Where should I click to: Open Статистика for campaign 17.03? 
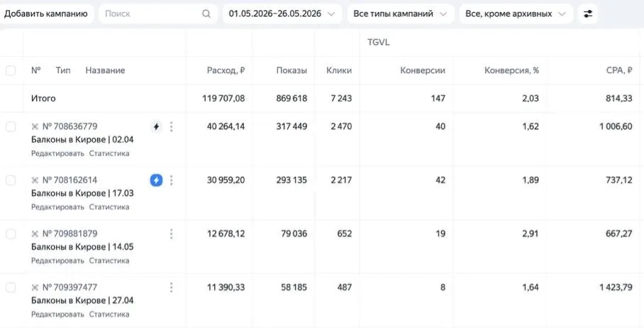[x=109, y=207]
